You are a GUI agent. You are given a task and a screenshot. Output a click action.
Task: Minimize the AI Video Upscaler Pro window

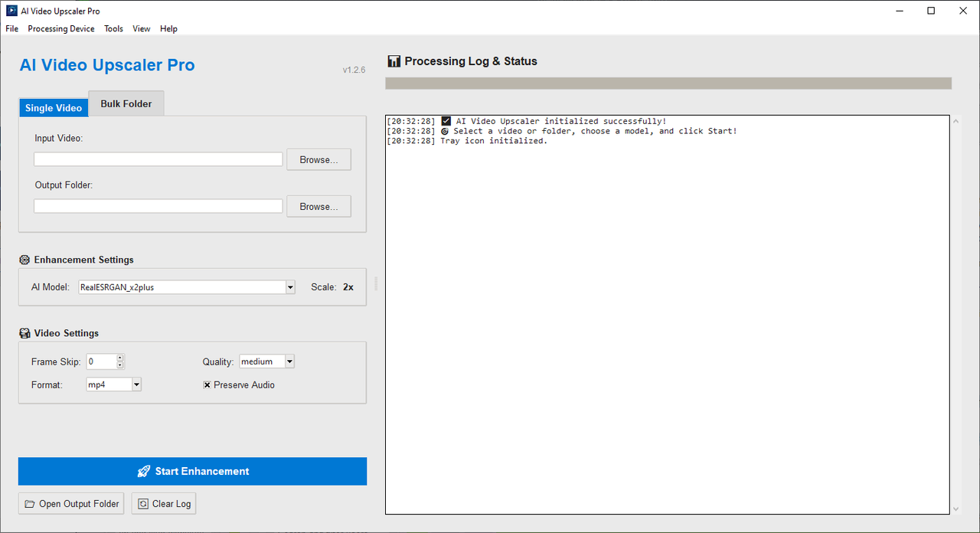(899, 11)
